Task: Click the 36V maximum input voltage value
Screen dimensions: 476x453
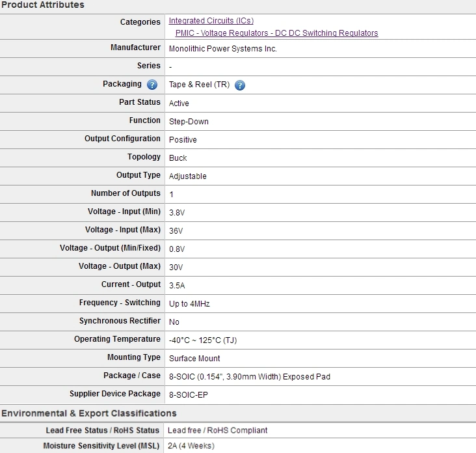Action: coord(176,231)
